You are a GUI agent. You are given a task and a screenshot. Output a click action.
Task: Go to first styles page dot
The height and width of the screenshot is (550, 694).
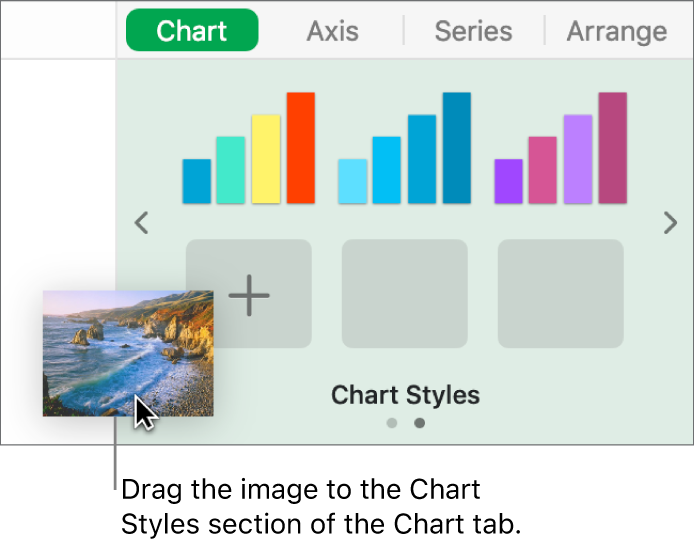pyautogui.click(x=392, y=423)
